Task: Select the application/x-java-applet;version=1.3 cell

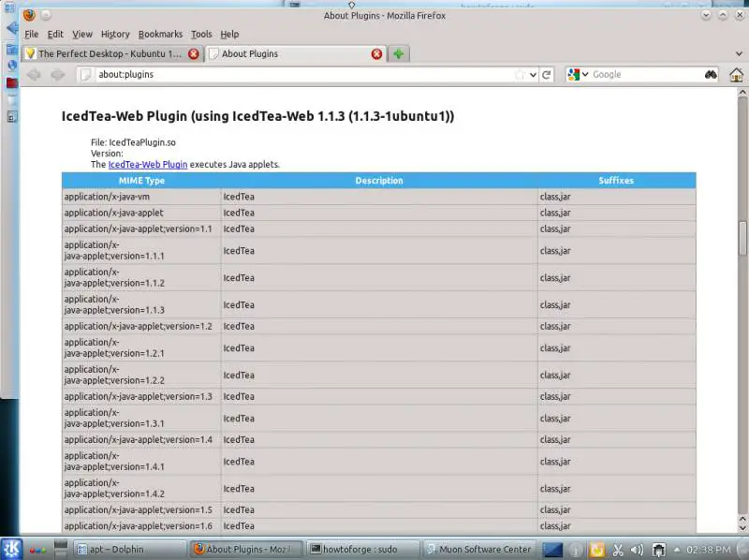Action: (x=141, y=396)
